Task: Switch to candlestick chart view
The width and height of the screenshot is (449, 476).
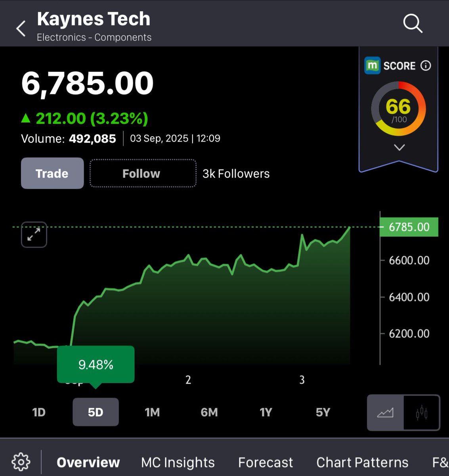Action: (422, 413)
